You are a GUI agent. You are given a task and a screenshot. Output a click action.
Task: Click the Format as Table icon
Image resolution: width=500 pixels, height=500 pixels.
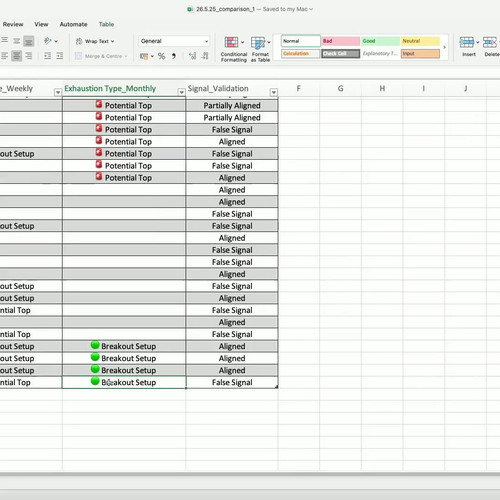tap(258, 43)
